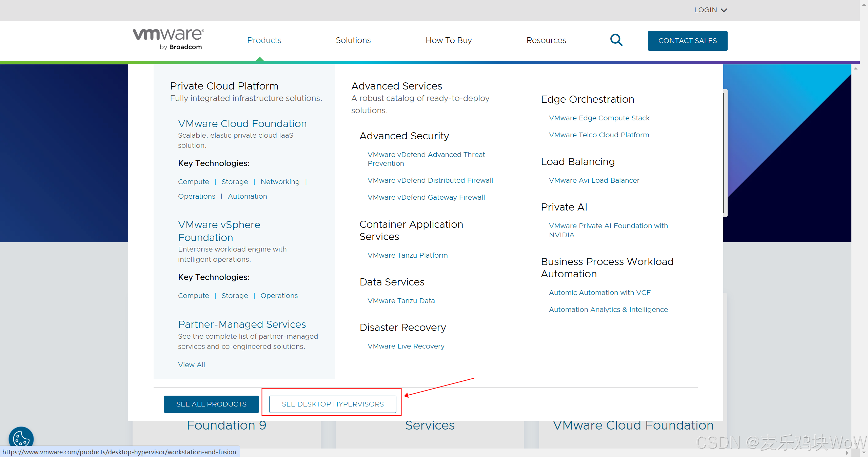The width and height of the screenshot is (868, 457).
Task: Open VMware Edge Compute Stack link
Action: pos(599,118)
